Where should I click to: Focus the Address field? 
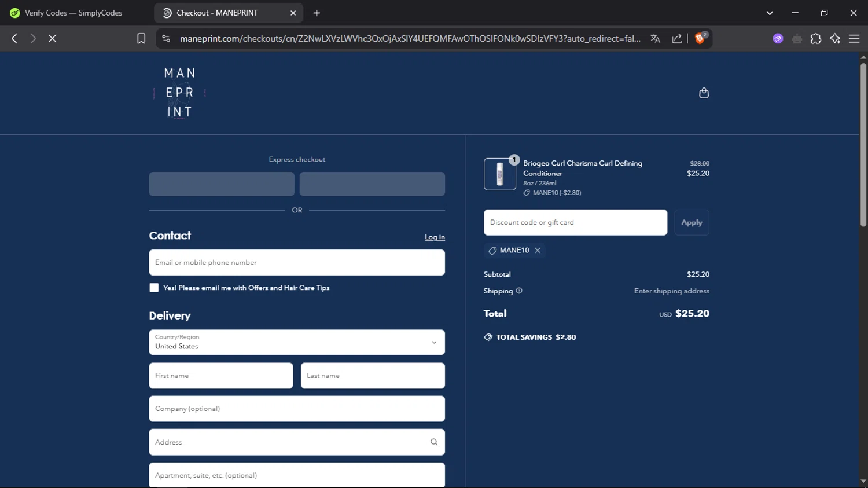(x=297, y=442)
